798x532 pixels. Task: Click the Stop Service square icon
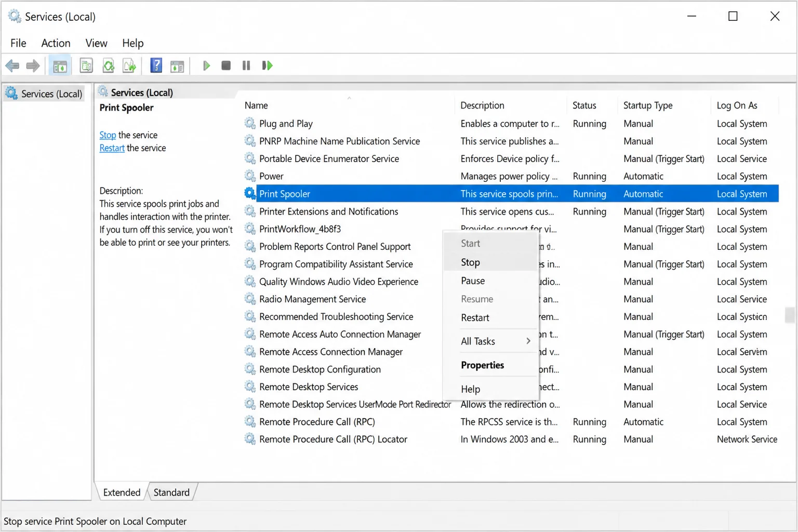(226, 65)
